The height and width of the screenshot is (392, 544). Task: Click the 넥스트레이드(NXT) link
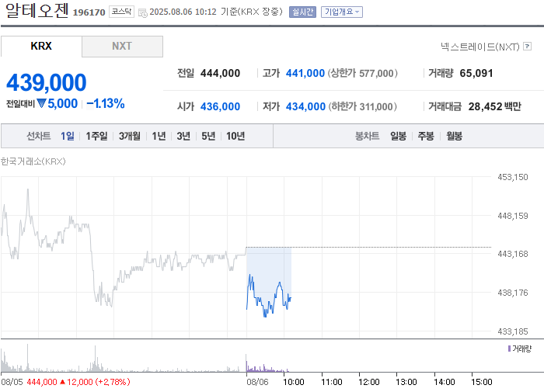pos(480,47)
